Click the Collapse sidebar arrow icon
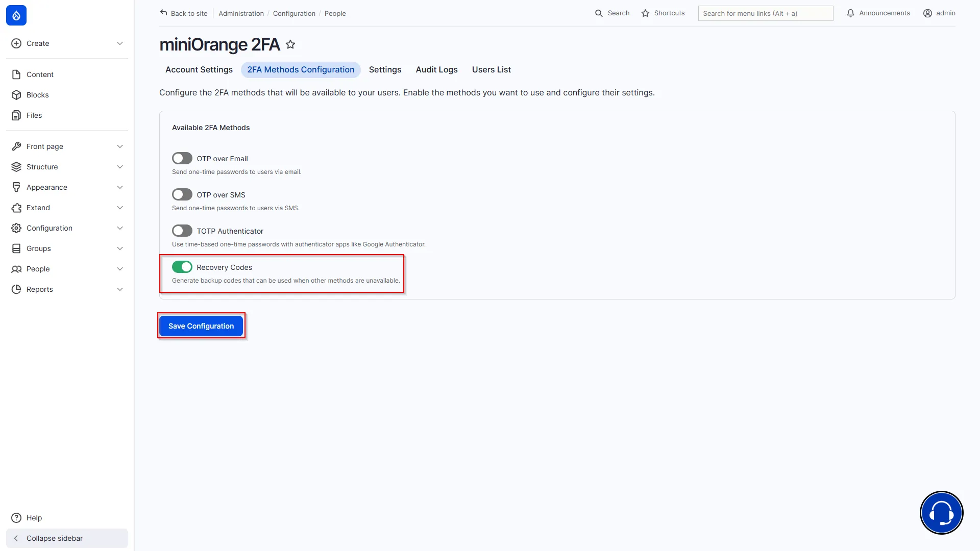 pos(16,538)
